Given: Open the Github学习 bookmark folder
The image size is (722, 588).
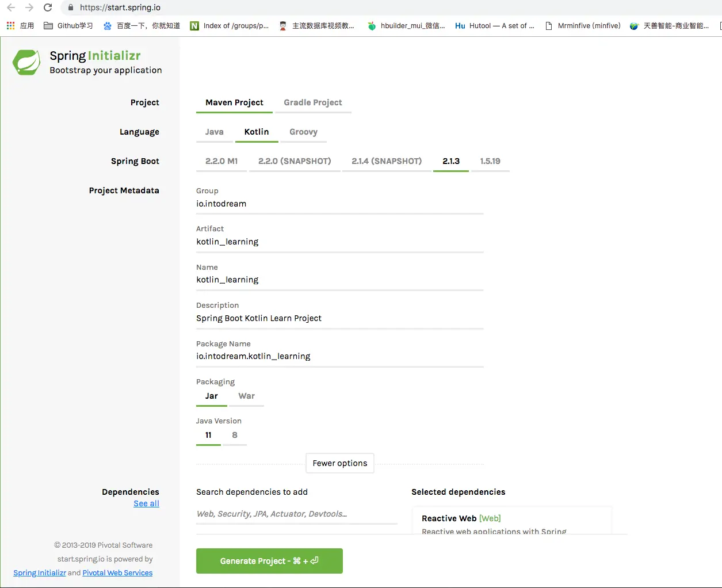Looking at the screenshot, I should [x=68, y=26].
